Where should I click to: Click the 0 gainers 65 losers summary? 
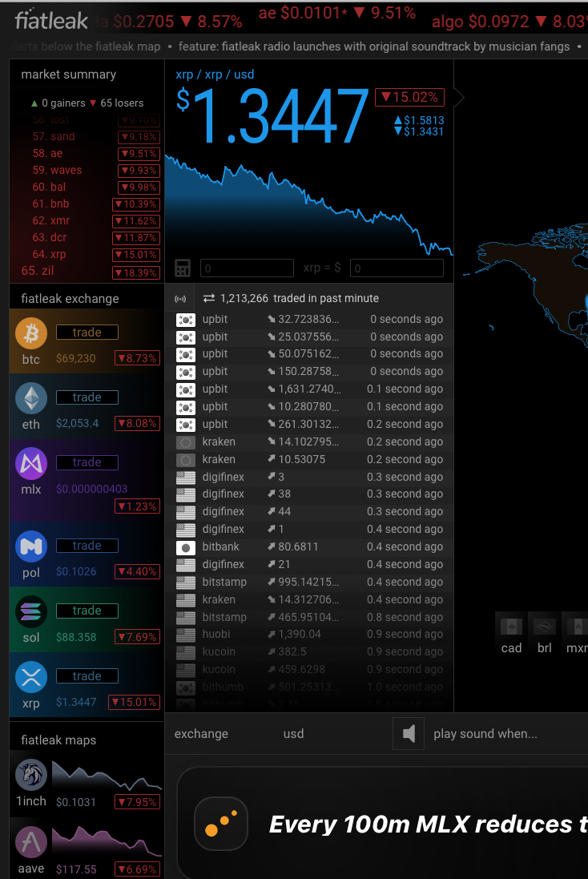(x=87, y=103)
